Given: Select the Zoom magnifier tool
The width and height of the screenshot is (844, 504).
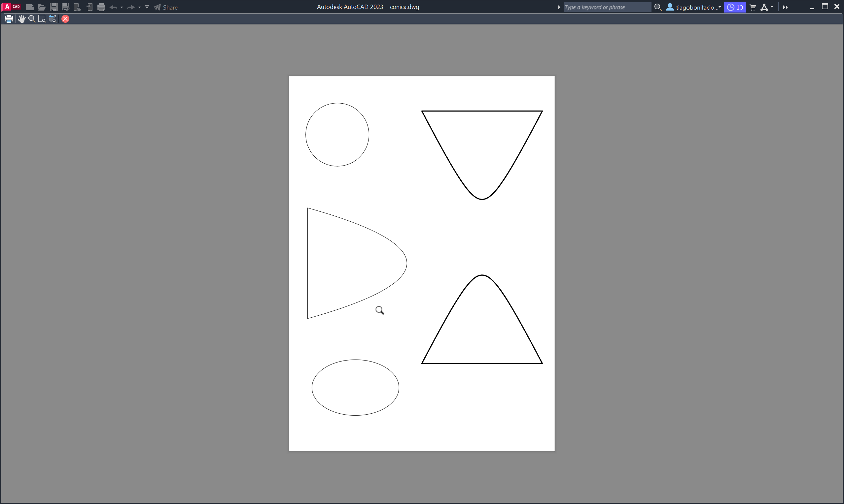Looking at the screenshot, I should (x=32, y=19).
